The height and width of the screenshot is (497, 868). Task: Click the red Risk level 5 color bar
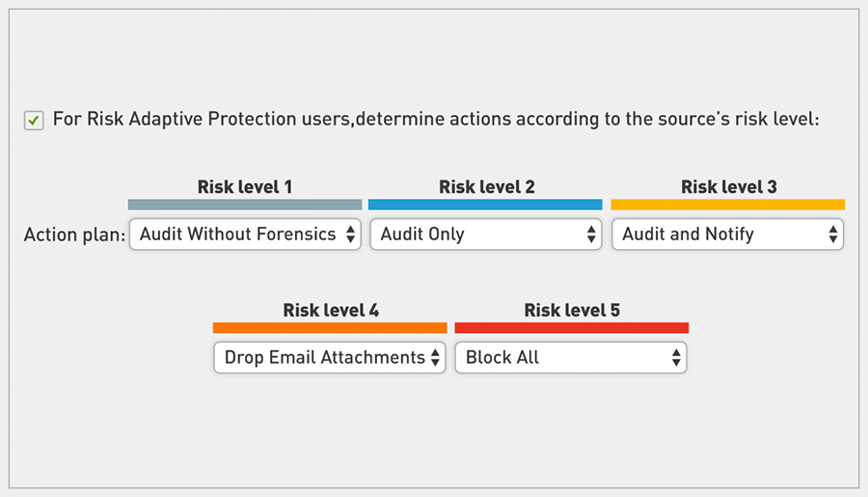coord(572,327)
